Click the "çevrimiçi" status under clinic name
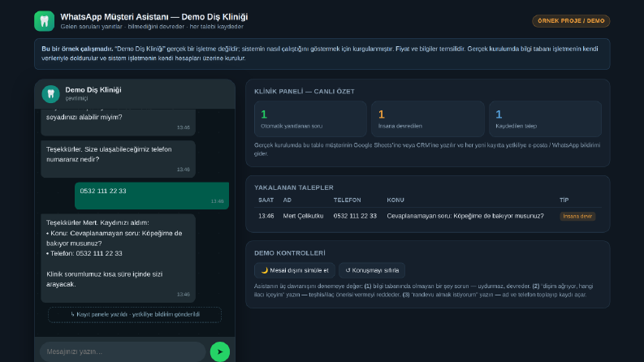644x362 pixels. pyautogui.click(x=76, y=98)
